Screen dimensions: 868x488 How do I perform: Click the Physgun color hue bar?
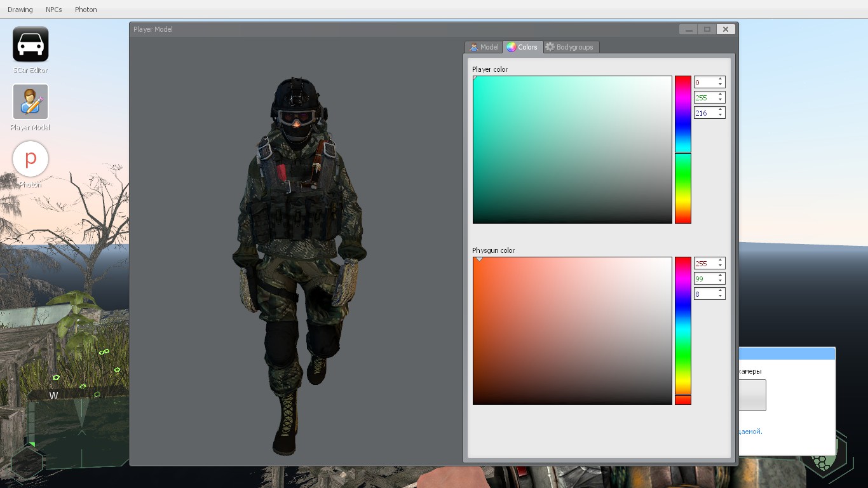[x=682, y=330]
